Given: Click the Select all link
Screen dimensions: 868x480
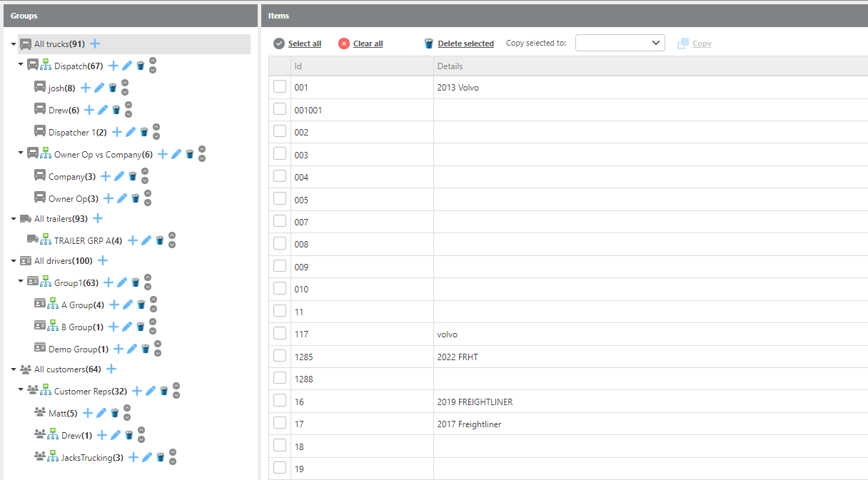Looking at the screenshot, I should pos(304,44).
